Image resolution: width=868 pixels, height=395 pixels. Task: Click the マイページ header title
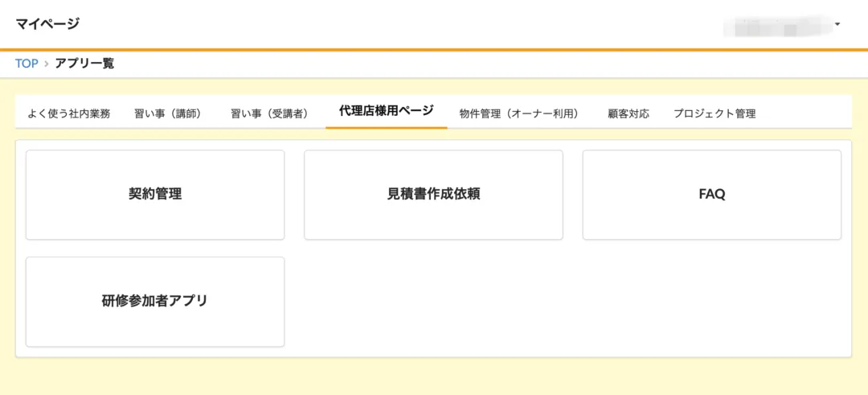47,24
